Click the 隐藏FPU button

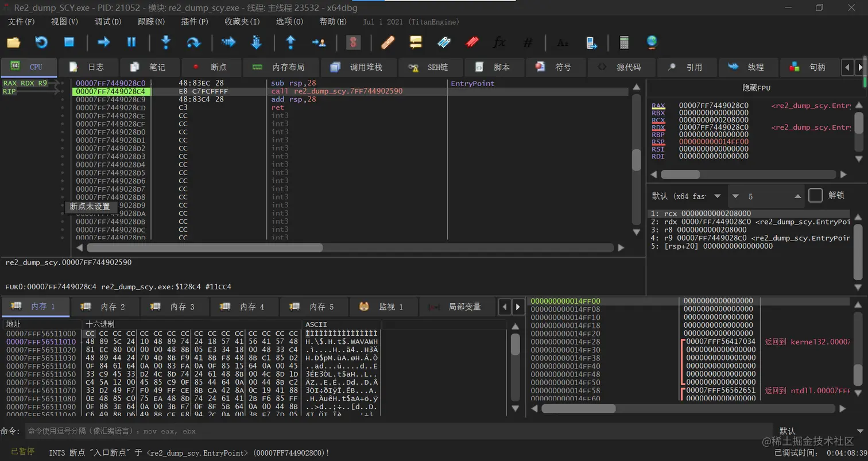point(756,88)
